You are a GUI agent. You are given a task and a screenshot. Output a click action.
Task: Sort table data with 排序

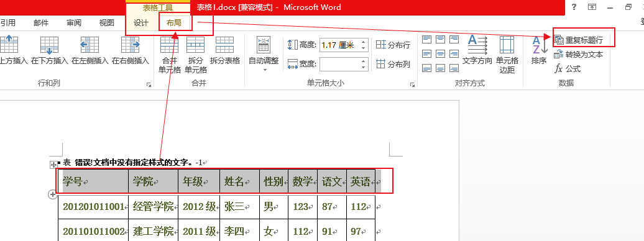pos(539,50)
